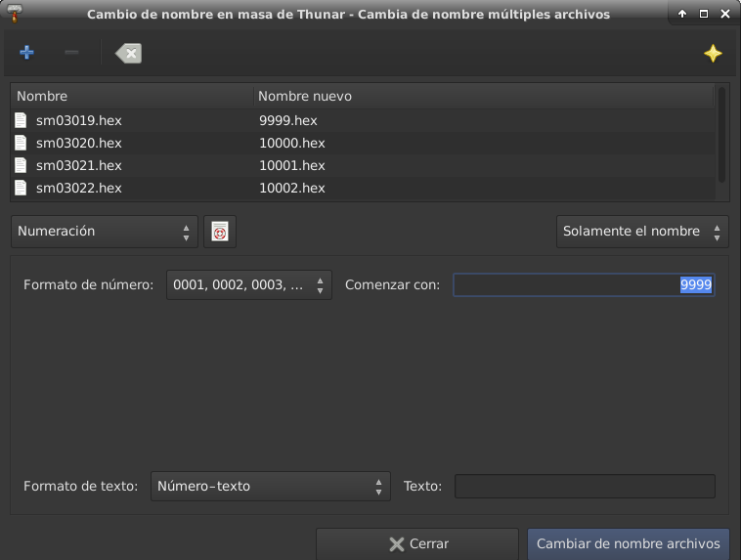Expand the Número–texto text format dropdown
Viewport: 741px width, 560px height.
[x=270, y=487]
